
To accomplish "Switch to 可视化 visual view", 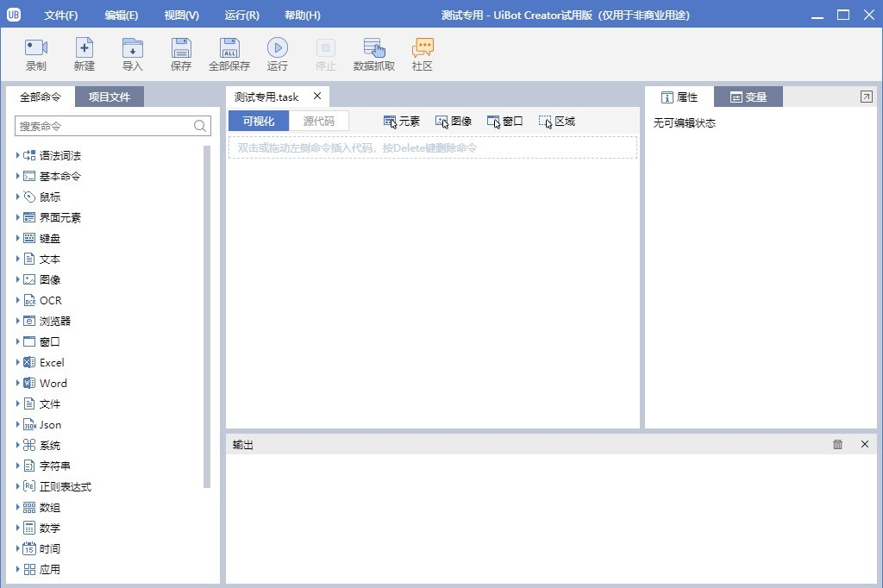I will [259, 121].
